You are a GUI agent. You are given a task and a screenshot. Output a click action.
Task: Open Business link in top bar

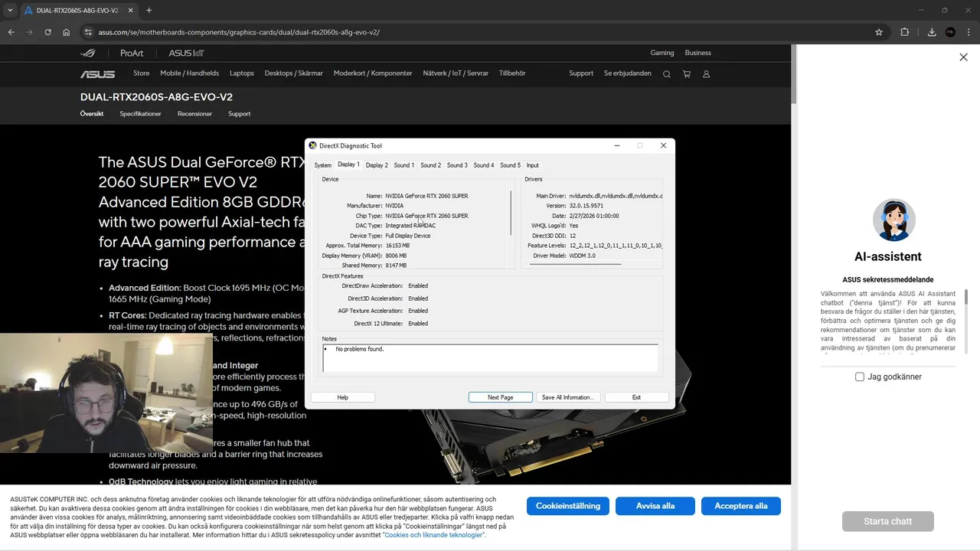pyautogui.click(x=697, y=53)
